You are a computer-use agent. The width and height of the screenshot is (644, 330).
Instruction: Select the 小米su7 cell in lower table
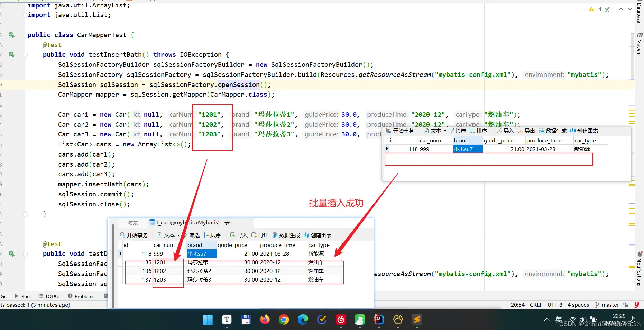click(x=202, y=254)
